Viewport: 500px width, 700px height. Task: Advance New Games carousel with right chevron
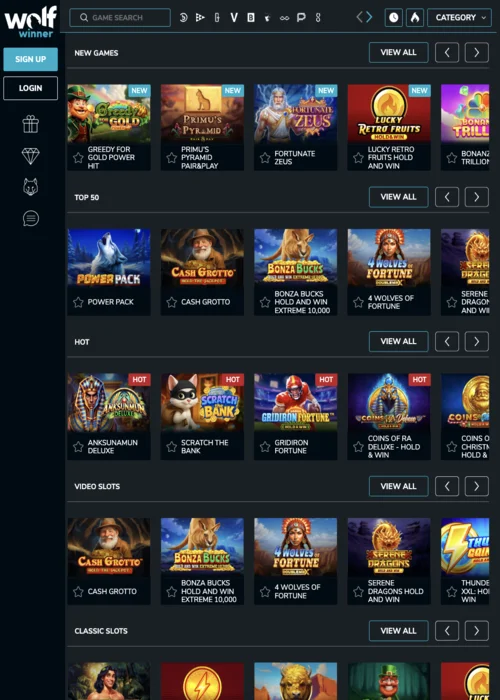coord(477,53)
